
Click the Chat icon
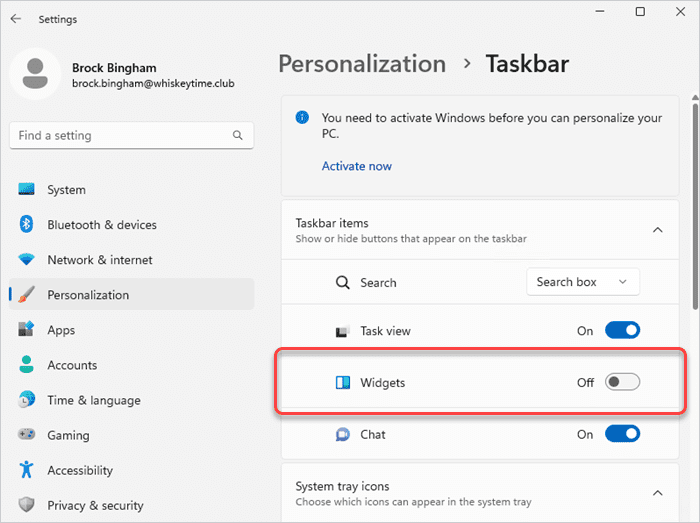342,434
